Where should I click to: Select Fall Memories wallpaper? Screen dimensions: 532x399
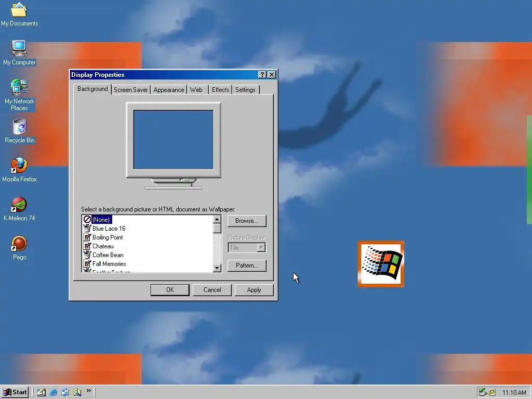[x=109, y=263]
